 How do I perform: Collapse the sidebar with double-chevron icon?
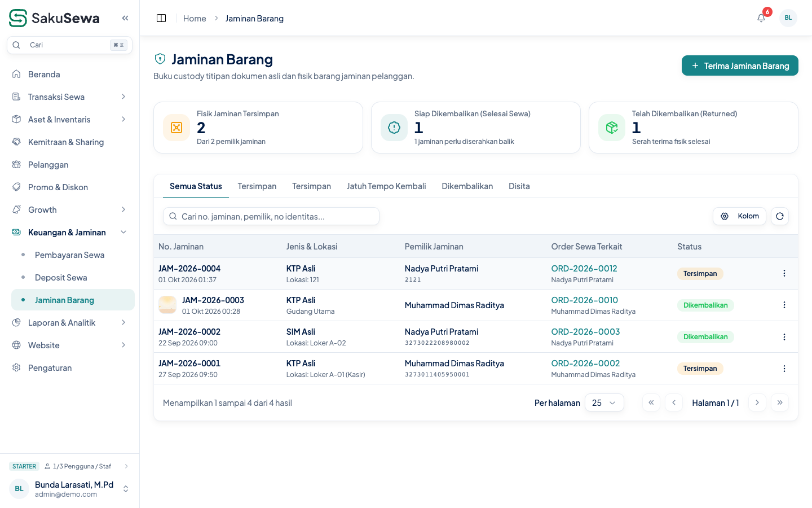pyautogui.click(x=125, y=18)
